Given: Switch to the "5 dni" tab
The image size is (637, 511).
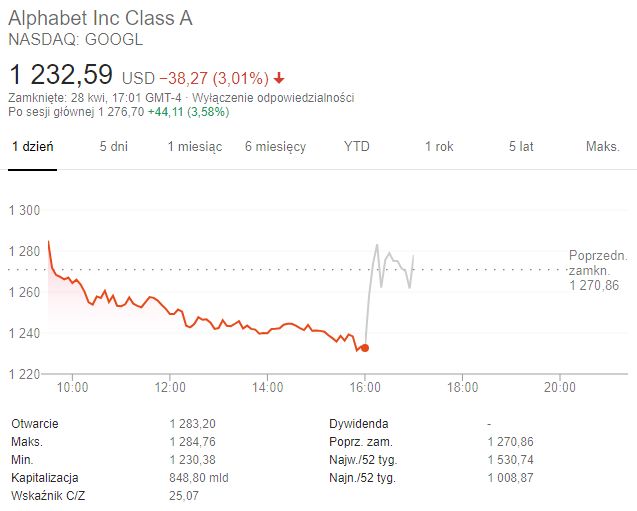Looking at the screenshot, I should point(113,146).
